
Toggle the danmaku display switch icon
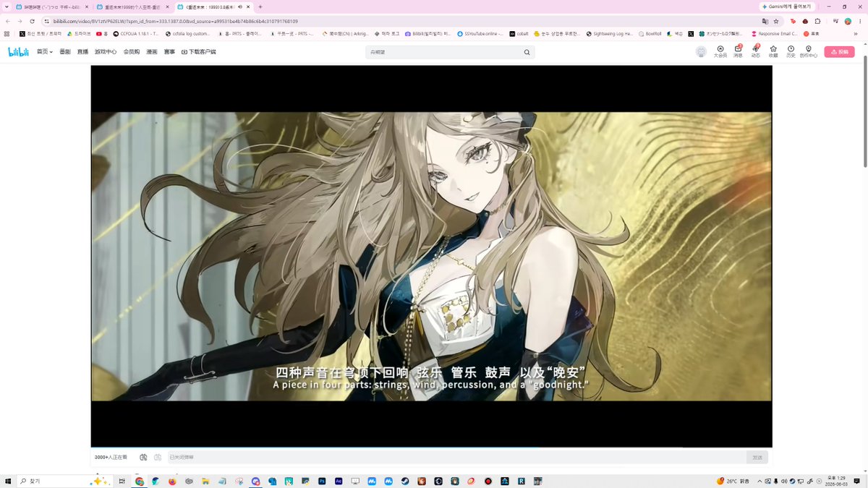pyautogui.click(x=143, y=457)
